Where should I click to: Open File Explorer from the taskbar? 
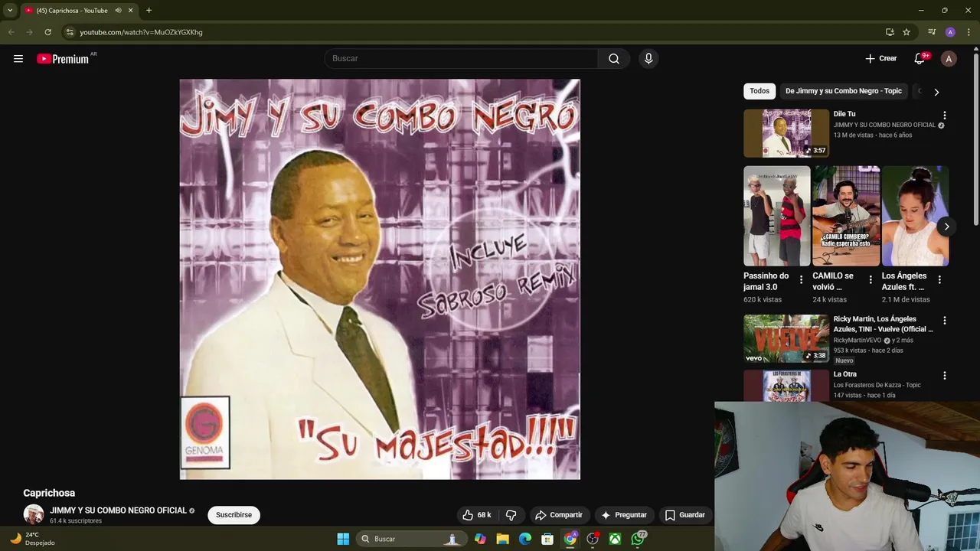502,539
